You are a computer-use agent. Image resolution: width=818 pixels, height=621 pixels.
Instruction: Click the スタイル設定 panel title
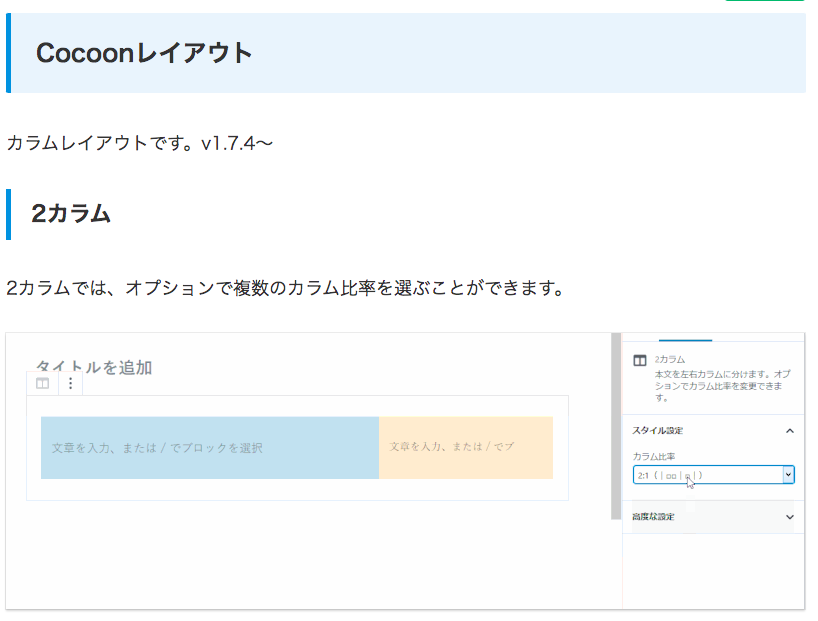click(x=658, y=431)
